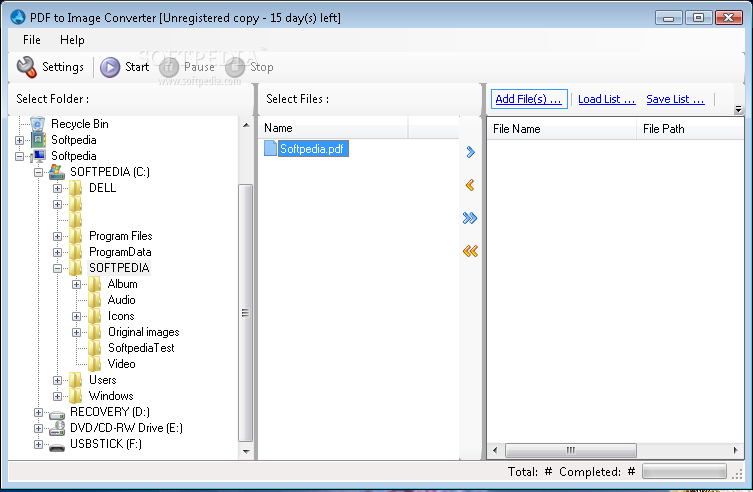Click the file list scroll right arrow
This screenshot has width=753, height=492.
point(735,450)
